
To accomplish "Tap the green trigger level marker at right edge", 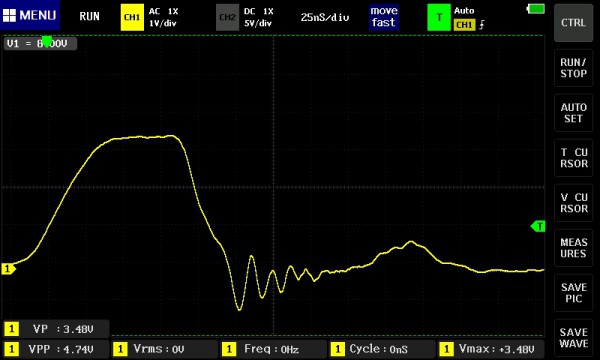I will tap(538, 226).
